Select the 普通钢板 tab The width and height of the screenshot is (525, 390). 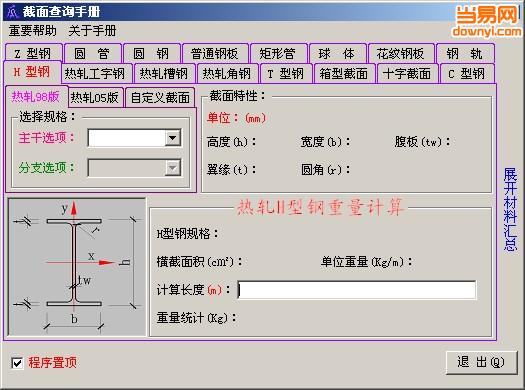(x=215, y=54)
